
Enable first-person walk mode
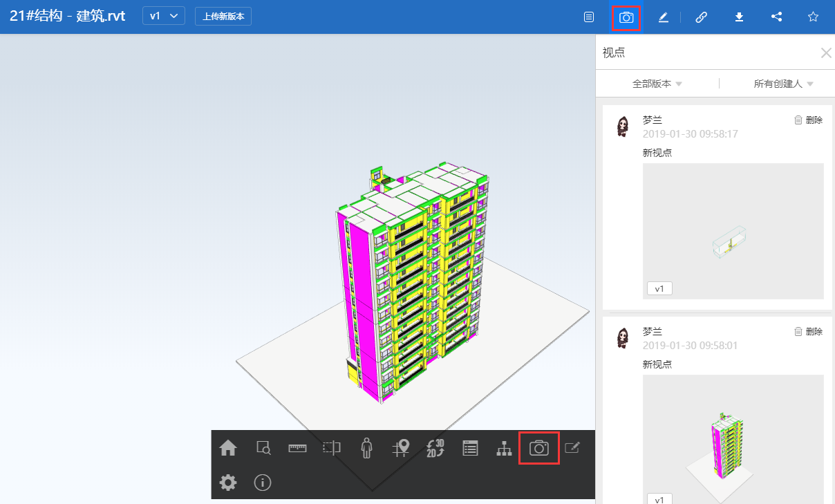[x=366, y=448]
